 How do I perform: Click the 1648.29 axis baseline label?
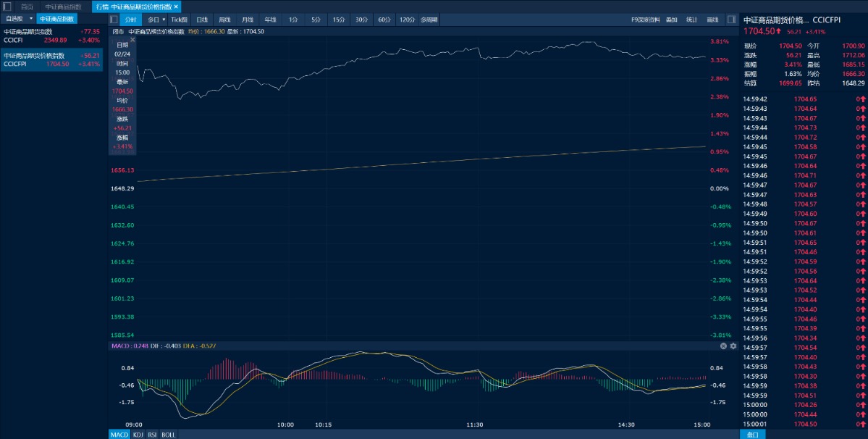click(x=123, y=189)
